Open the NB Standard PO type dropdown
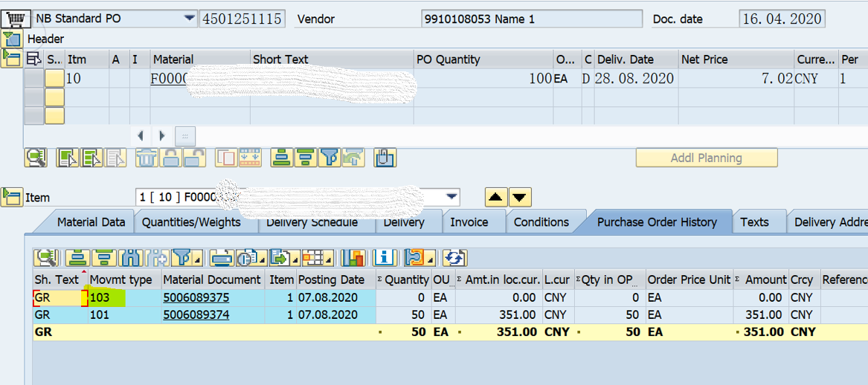Viewport: 868px width, 385px height. pyautogui.click(x=190, y=19)
